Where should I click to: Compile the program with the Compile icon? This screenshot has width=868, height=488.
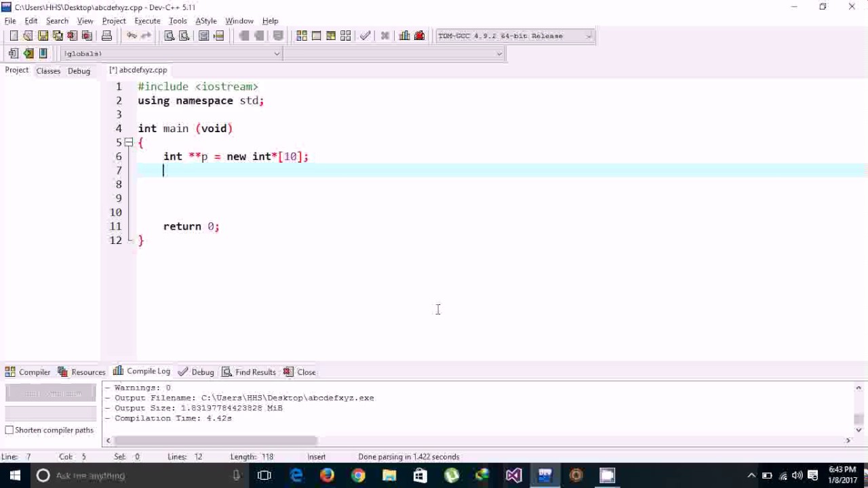click(302, 36)
